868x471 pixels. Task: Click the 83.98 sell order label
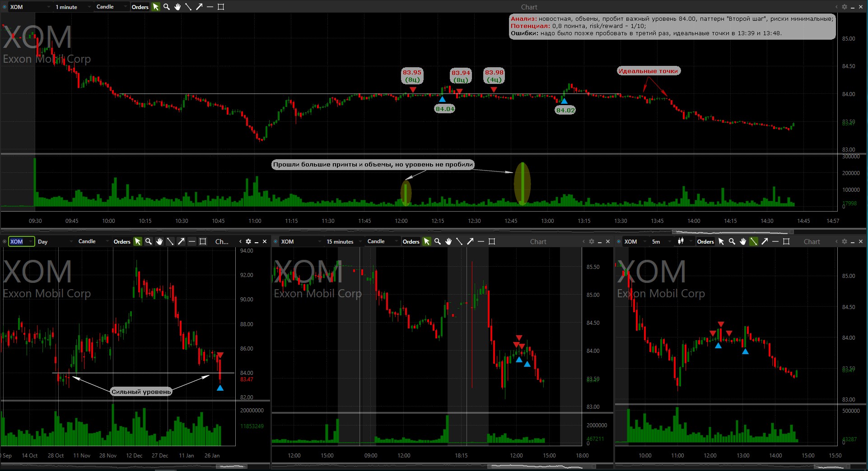coord(494,76)
